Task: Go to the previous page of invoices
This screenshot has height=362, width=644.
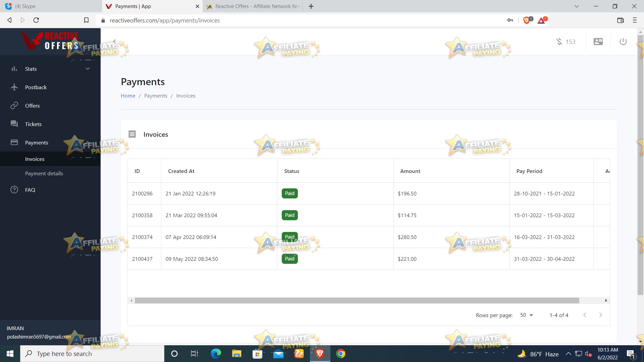Action: pyautogui.click(x=585, y=315)
